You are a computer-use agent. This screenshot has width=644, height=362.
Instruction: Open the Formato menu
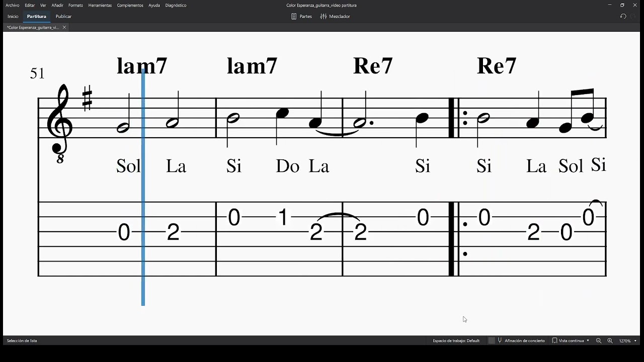coord(75,5)
